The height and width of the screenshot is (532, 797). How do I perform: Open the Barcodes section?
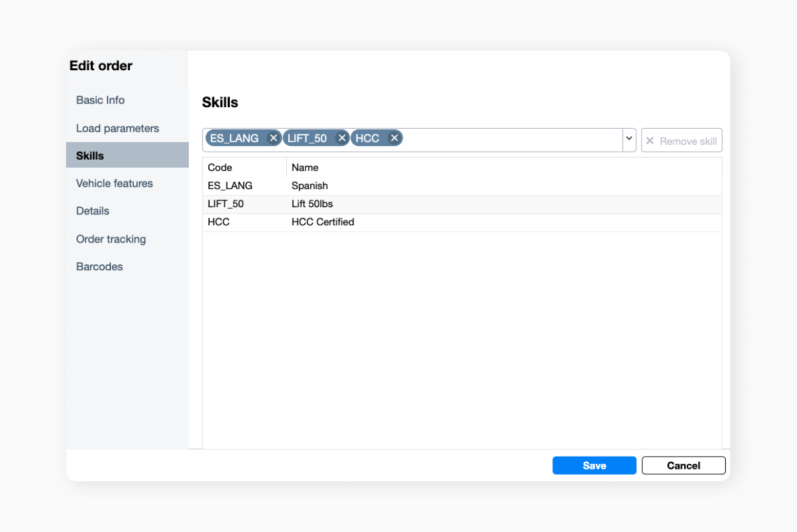coord(99,266)
